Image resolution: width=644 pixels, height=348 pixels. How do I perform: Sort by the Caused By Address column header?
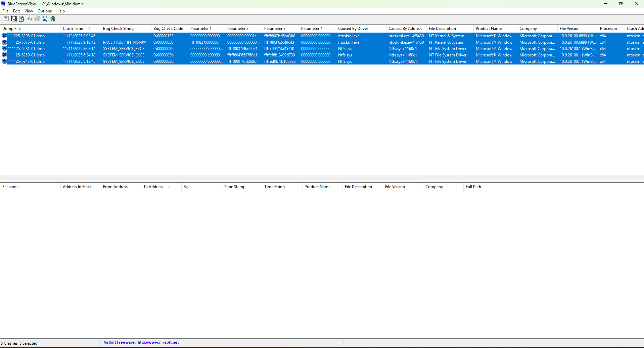406,29
